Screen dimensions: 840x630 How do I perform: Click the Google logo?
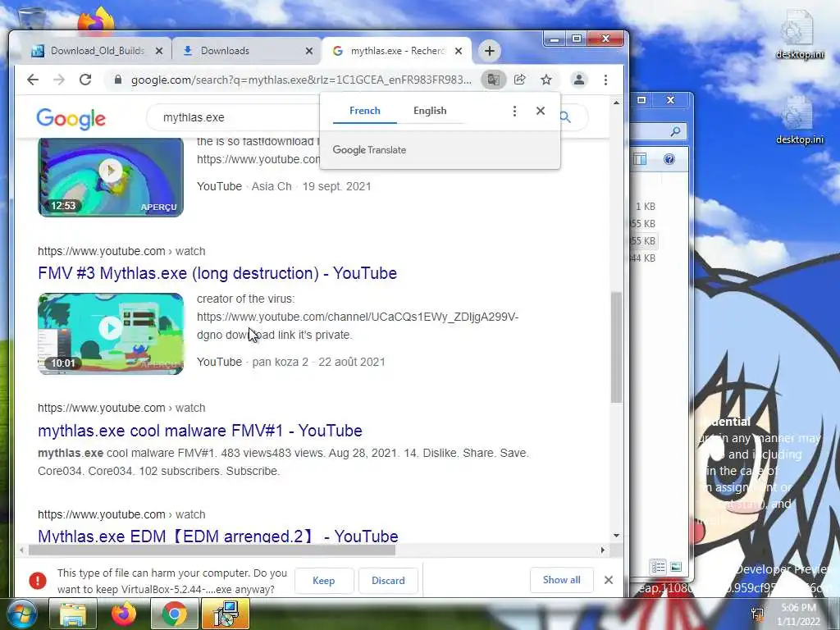tap(71, 118)
